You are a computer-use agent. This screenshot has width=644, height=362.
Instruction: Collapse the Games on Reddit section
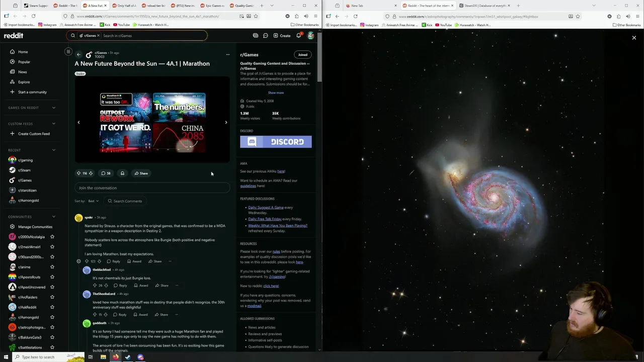pos(54,108)
